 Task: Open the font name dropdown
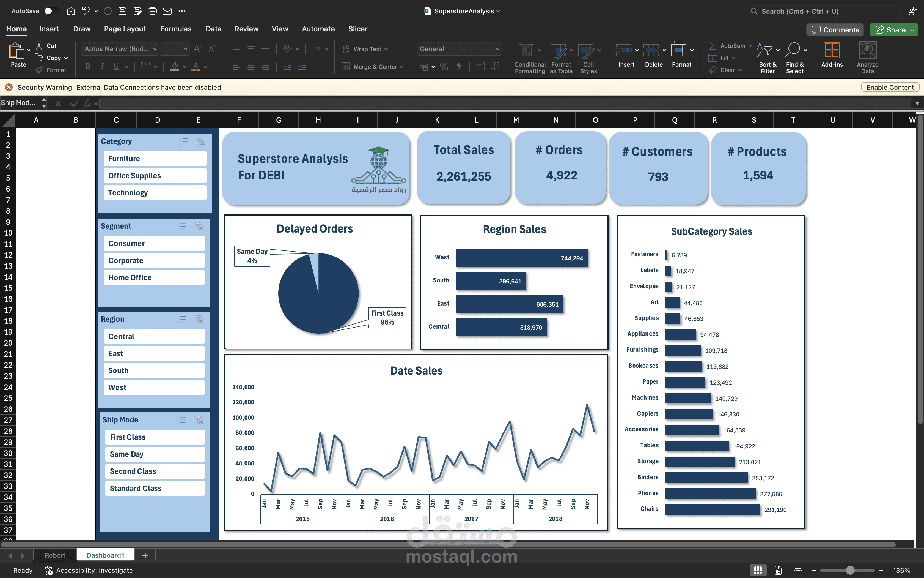(x=155, y=49)
